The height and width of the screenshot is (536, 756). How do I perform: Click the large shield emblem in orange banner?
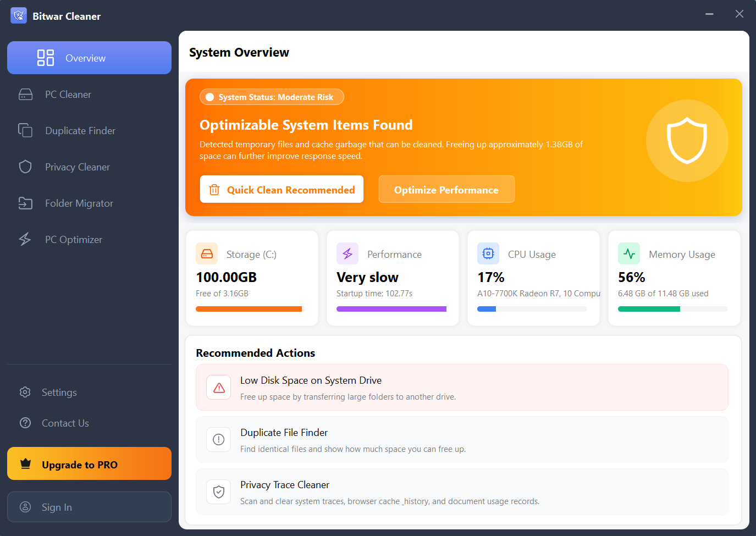687,141
